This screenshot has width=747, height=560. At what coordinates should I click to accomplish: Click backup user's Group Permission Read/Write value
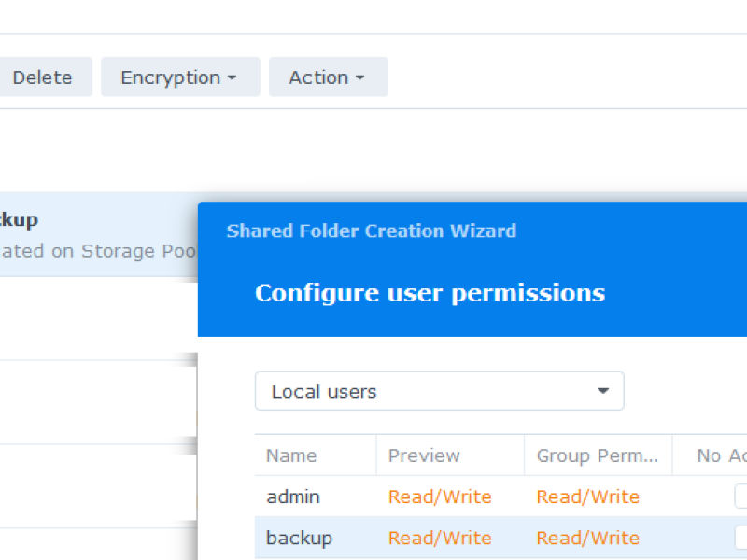pos(588,538)
